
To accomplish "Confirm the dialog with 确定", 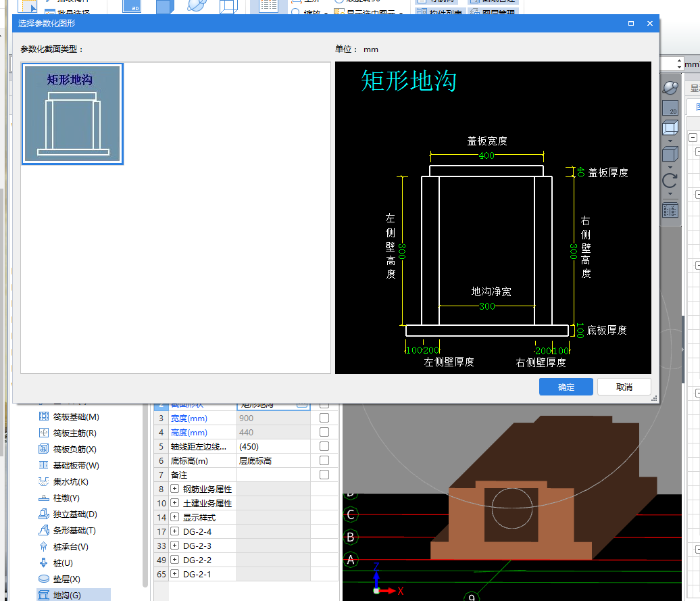I will point(566,387).
